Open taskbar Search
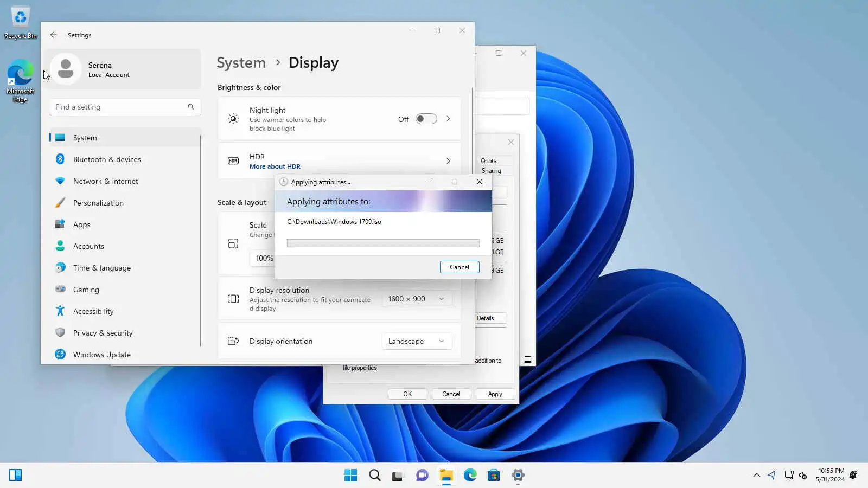This screenshot has width=868, height=488. pos(375,476)
